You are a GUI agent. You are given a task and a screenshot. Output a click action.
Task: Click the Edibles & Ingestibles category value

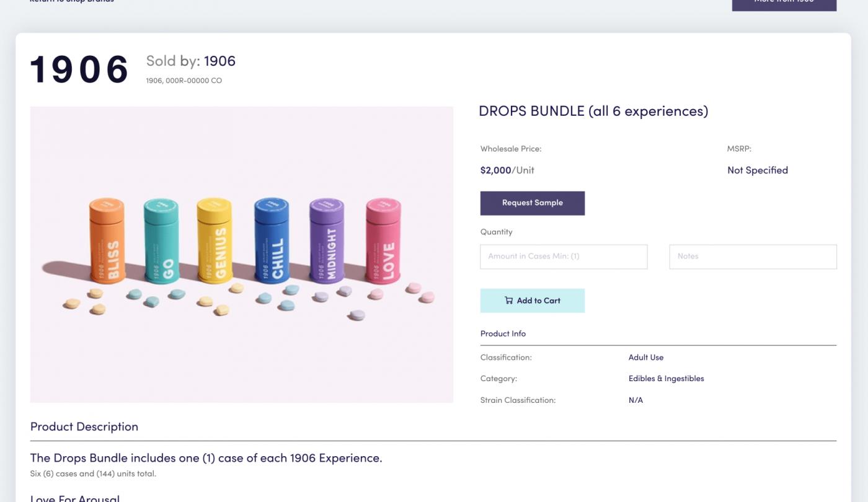pos(666,379)
